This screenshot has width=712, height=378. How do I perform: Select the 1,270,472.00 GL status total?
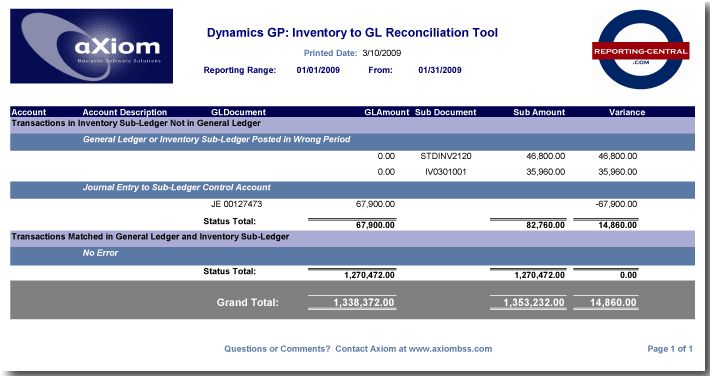(369, 275)
